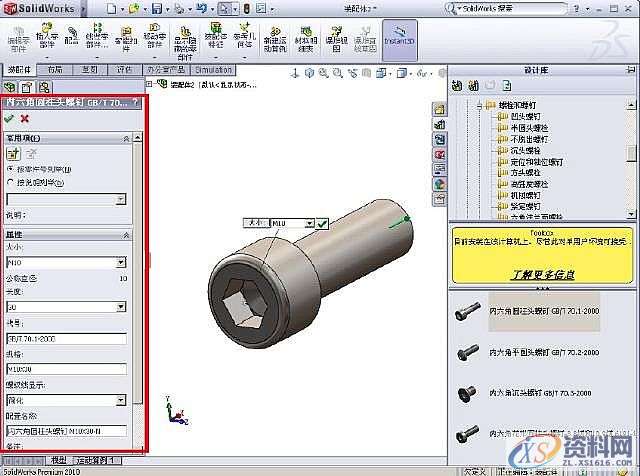
Task: Open the Design Library task pane tab
Action: tap(439, 125)
